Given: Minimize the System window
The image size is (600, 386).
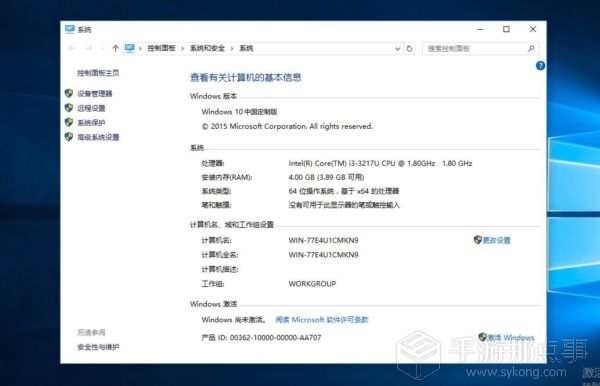Looking at the screenshot, I should coord(480,29).
